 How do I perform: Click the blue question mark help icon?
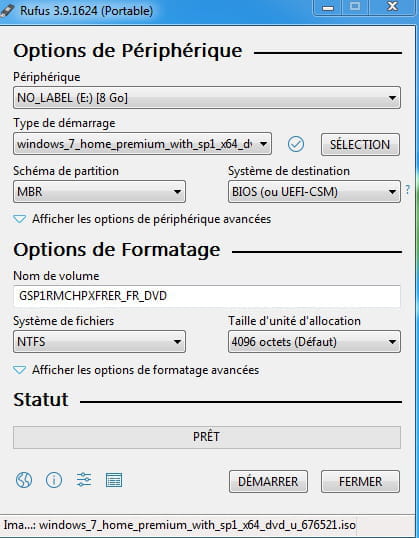pos(408,189)
